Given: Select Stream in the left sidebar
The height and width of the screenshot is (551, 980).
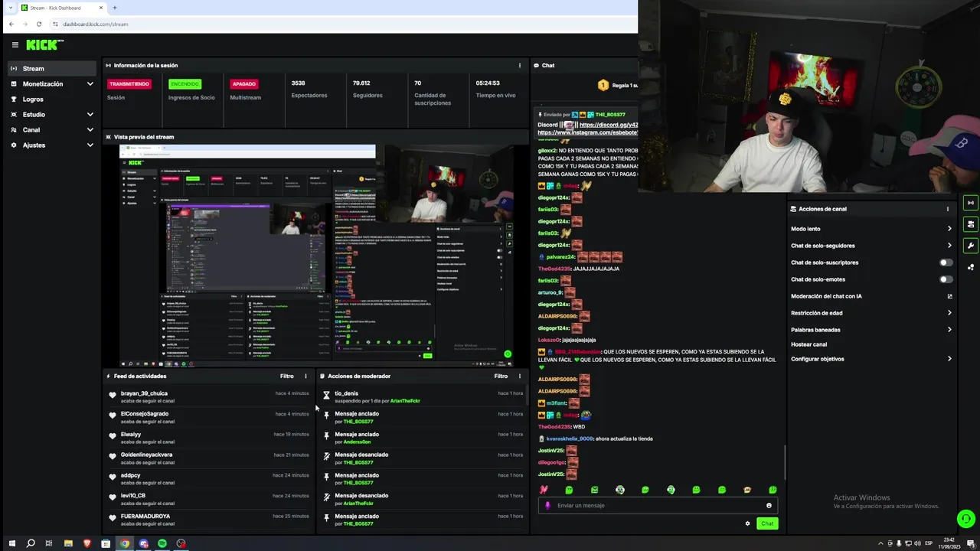Looking at the screenshot, I should pyautogui.click(x=52, y=68).
